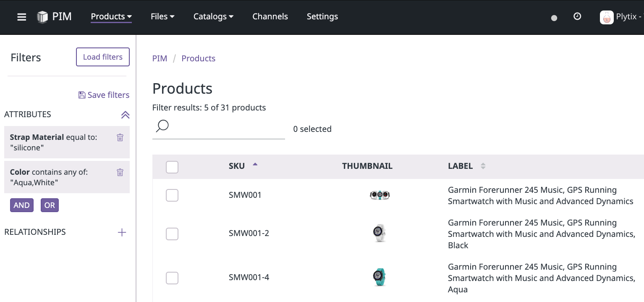Open the Files dropdown menu

162,17
